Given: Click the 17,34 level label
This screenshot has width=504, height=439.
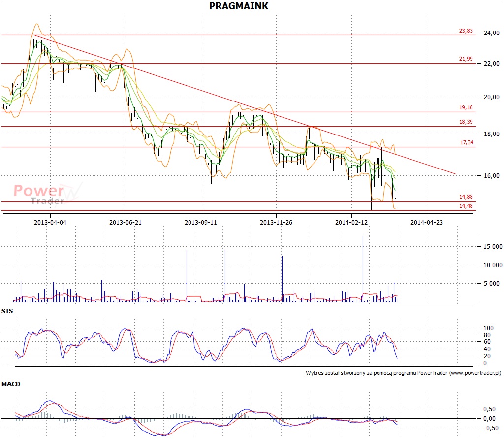Looking at the screenshot, I should pos(467,142).
